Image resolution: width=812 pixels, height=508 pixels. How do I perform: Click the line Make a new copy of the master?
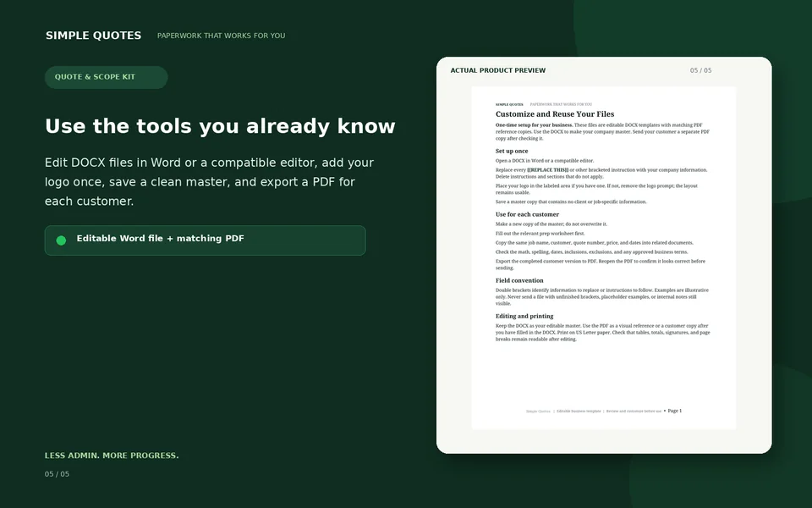[551, 224]
